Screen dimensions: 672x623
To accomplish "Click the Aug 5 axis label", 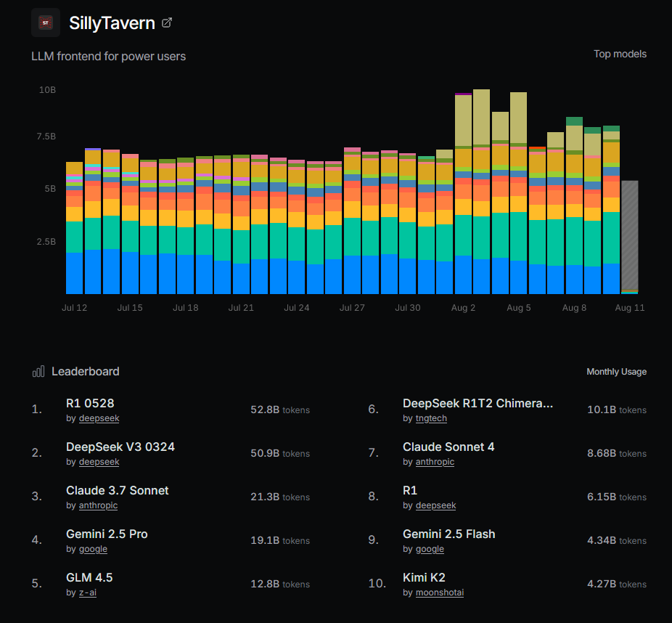I will [x=519, y=308].
